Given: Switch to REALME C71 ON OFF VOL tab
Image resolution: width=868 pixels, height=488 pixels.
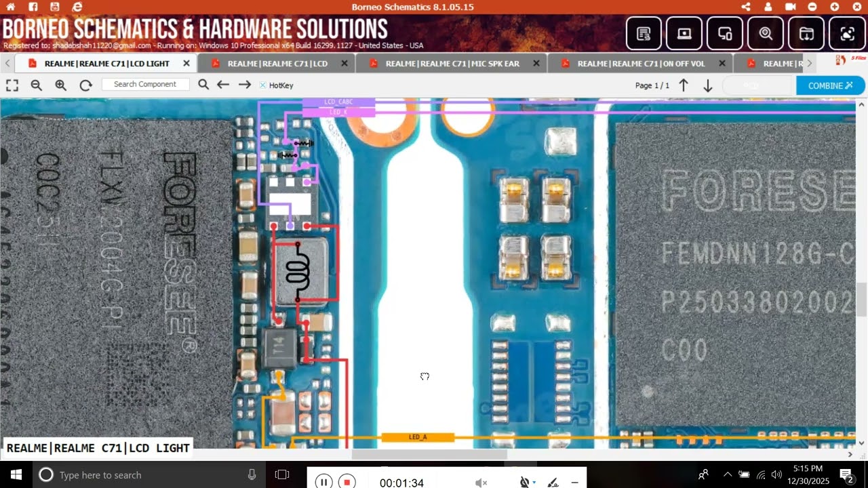Looking at the screenshot, I should (641, 64).
